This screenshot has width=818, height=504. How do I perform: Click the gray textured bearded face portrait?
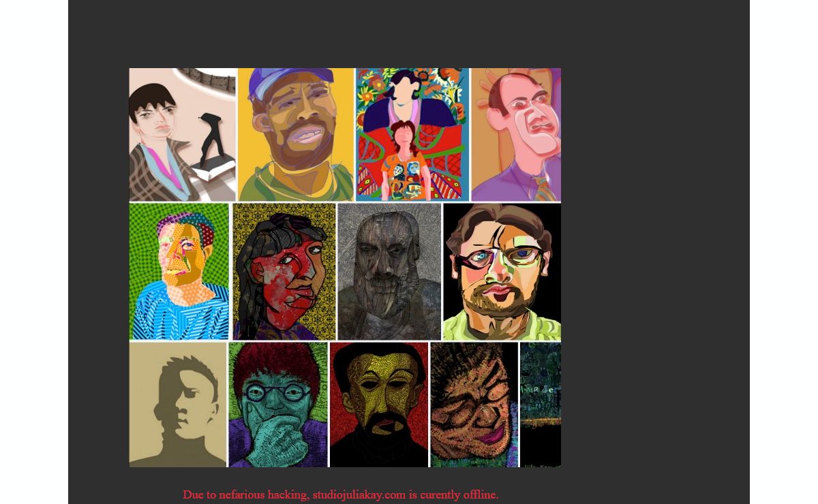click(389, 271)
